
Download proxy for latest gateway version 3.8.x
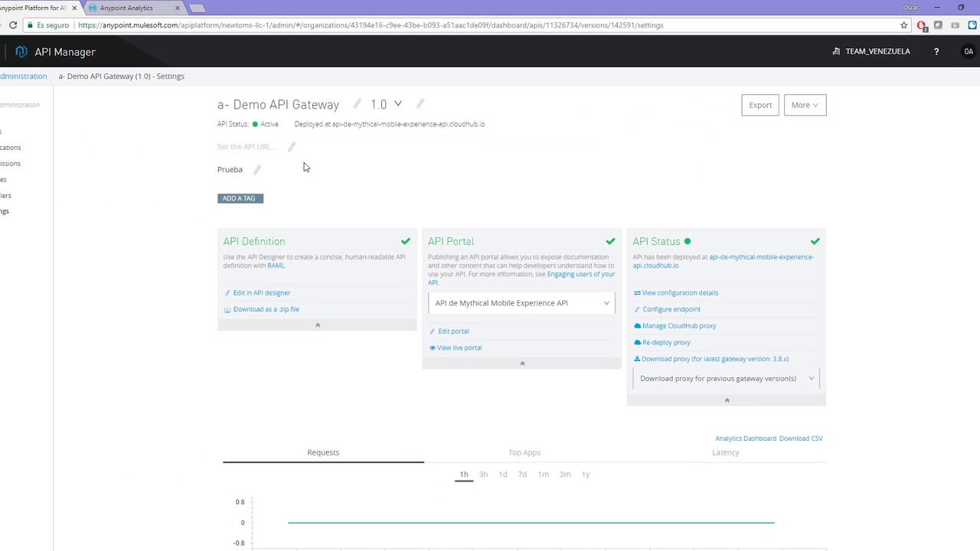[x=714, y=359]
